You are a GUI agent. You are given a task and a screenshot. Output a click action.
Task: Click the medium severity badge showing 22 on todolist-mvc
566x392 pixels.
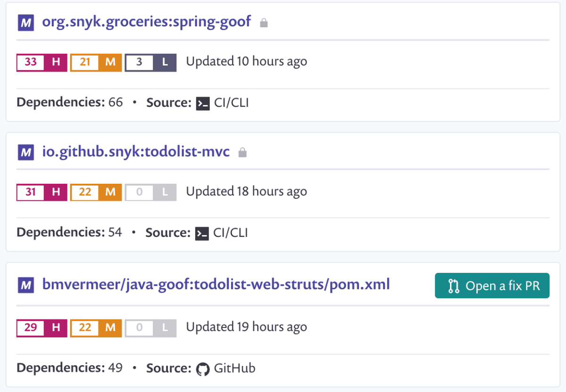click(x=96, y=192)
